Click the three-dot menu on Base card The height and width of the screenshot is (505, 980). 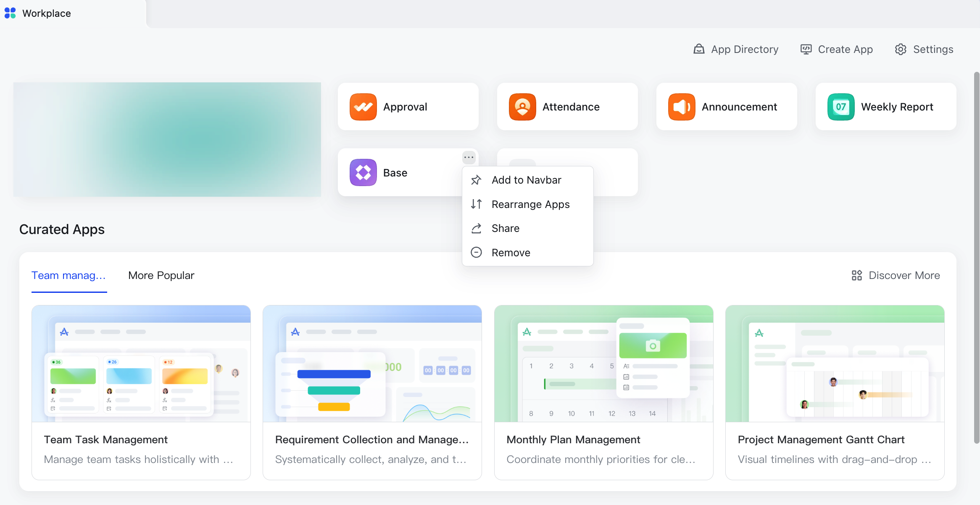[469, 158]
